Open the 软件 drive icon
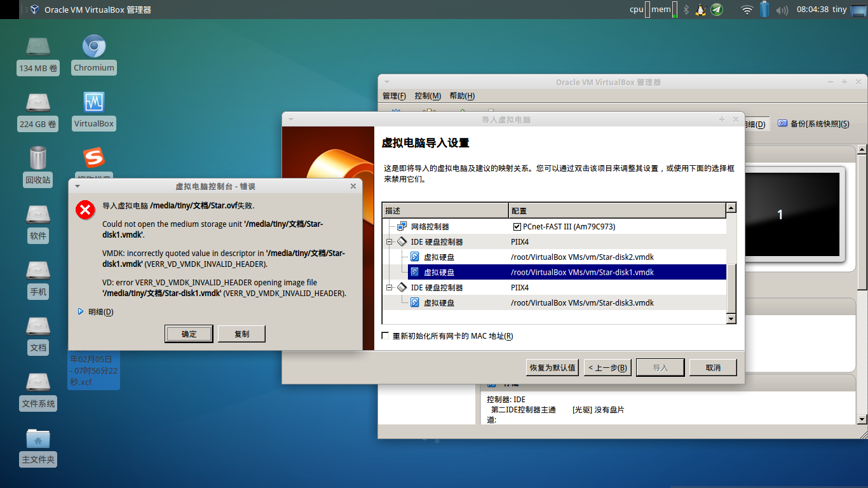This screenshot has width=868, height=488. (x=38, y=213)
